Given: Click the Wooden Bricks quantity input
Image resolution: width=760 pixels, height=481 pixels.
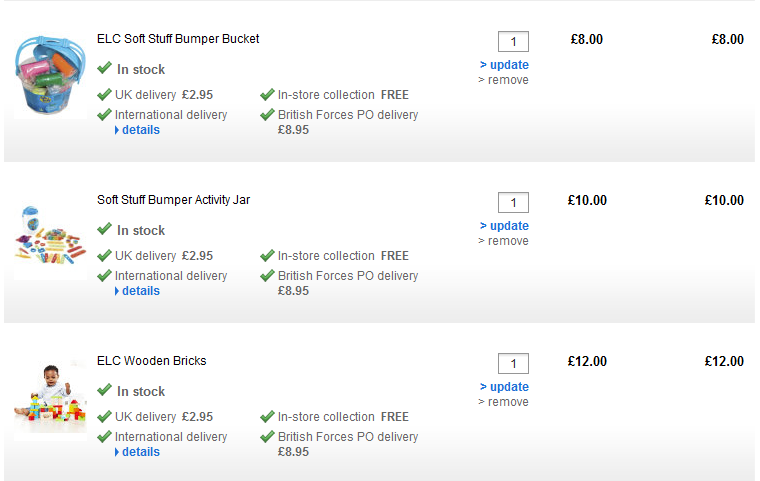Looking at the screenshot, I should (x=513, y=364).
